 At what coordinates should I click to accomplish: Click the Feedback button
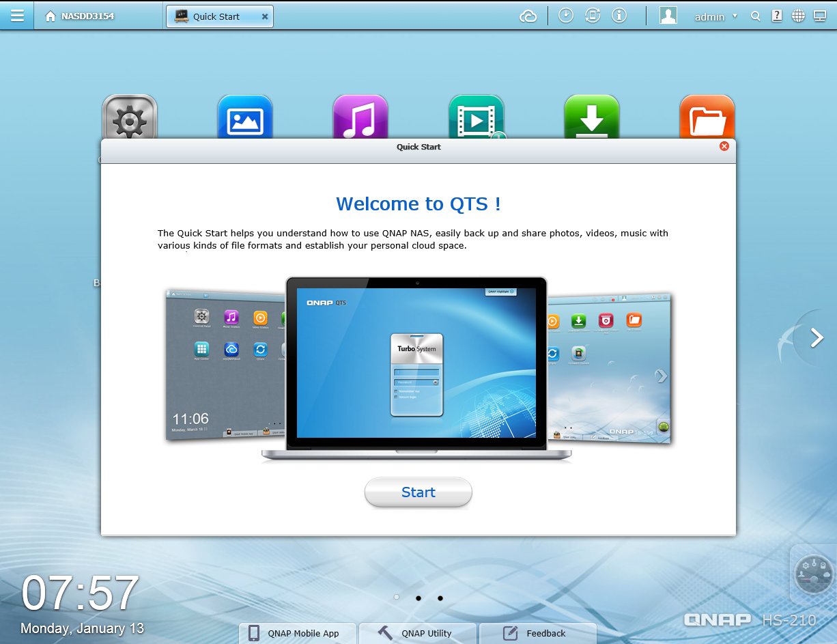538,633
